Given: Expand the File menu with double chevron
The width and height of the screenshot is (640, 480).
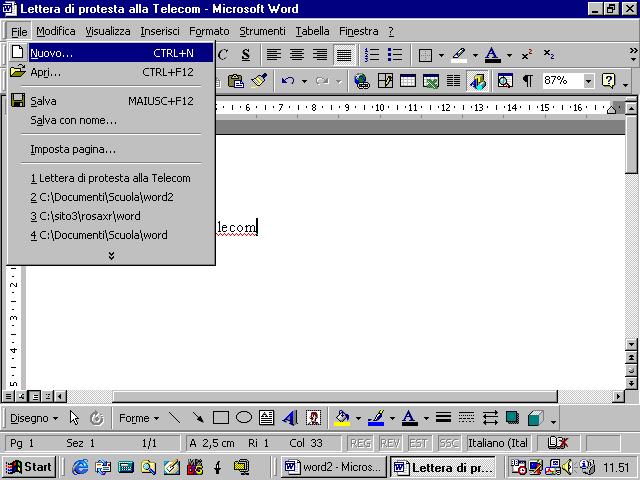Looking at the screenshot, I should pos(111,256).
